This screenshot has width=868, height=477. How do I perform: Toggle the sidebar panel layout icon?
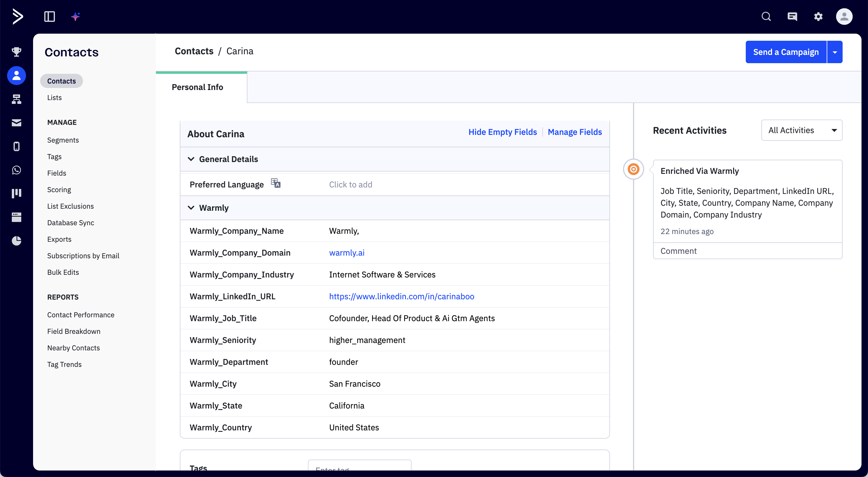tap(50, 17)
